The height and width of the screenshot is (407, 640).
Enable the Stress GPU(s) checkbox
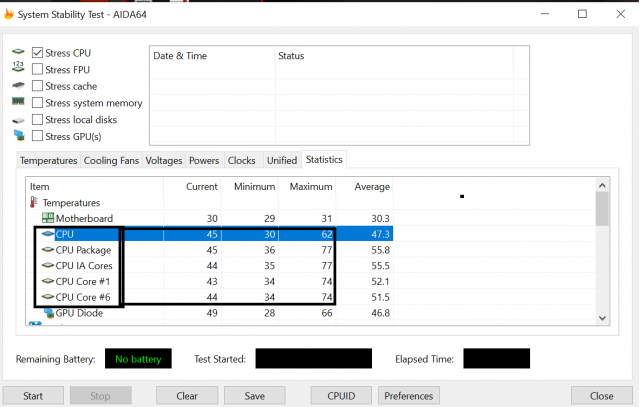pyautogui.click(x=37, y=136)
